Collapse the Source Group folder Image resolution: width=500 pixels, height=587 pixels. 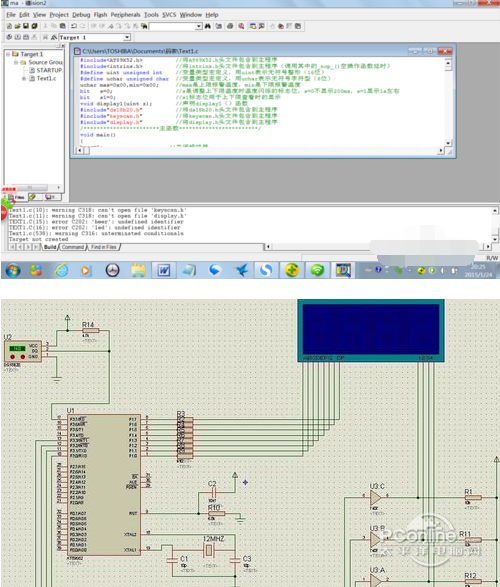(16, 62)
